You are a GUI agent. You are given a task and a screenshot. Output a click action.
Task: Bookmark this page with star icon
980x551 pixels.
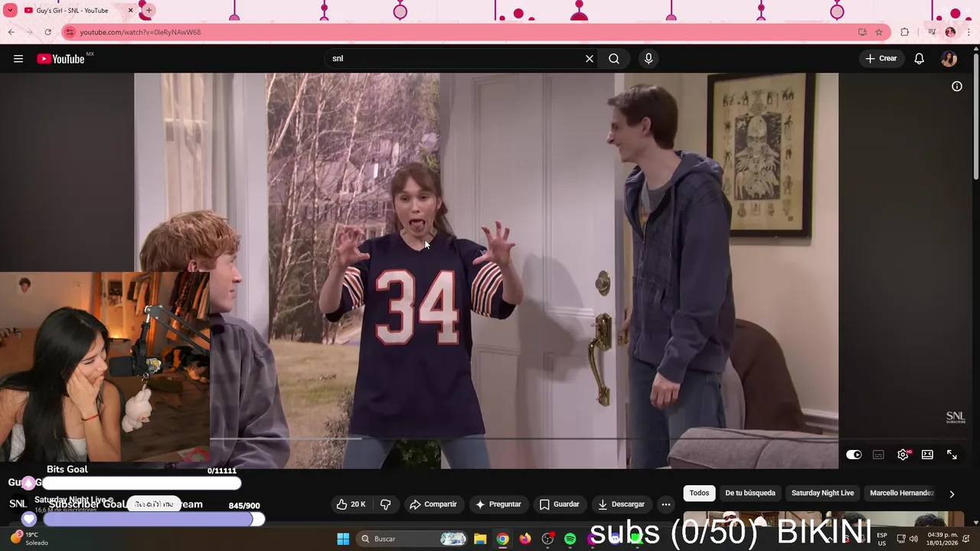click(x=879, y=32)
